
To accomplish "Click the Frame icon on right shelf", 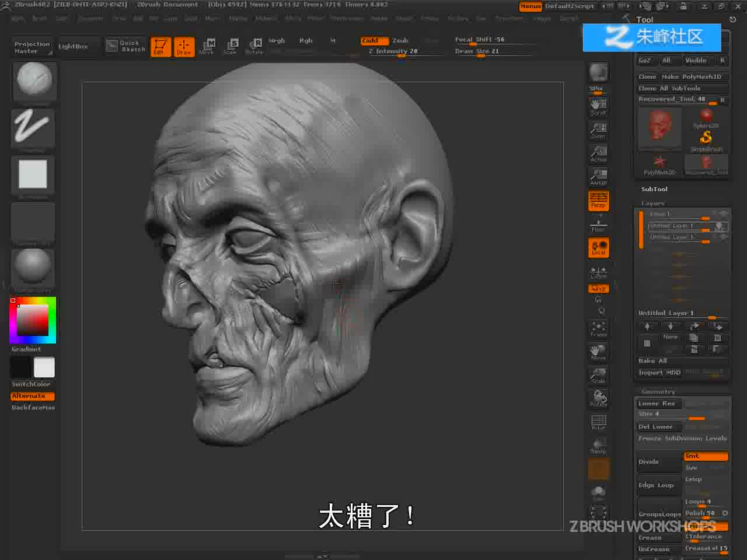I will click(x=598, y=329).
